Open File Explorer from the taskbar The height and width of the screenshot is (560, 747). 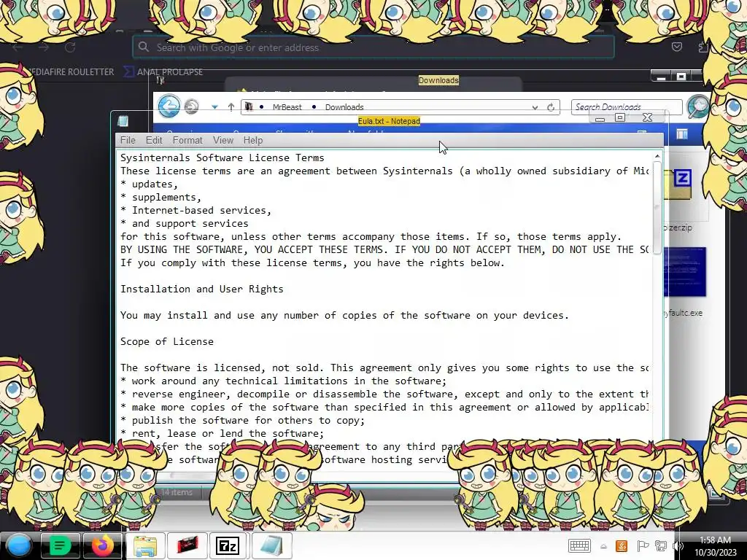pyautogui.click(x=145, y=545)
